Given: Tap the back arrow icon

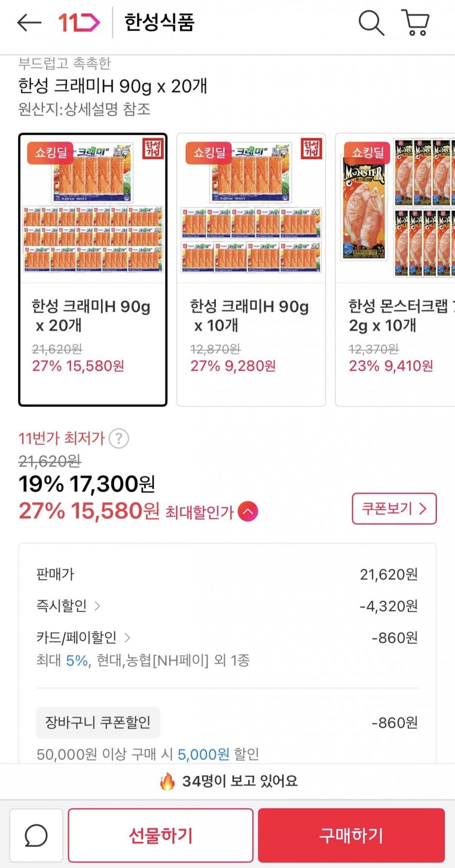Looking at the screenshot, I should tap(29, 23).
